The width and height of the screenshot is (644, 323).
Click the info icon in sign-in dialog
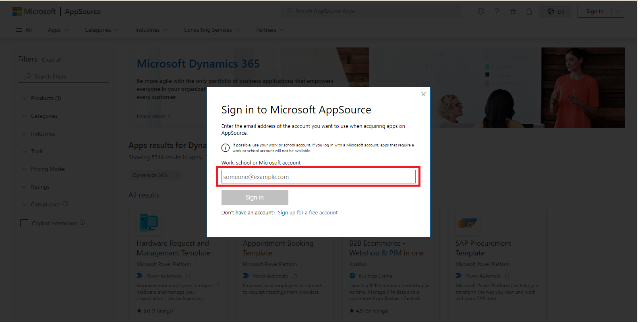pos(226,148)
